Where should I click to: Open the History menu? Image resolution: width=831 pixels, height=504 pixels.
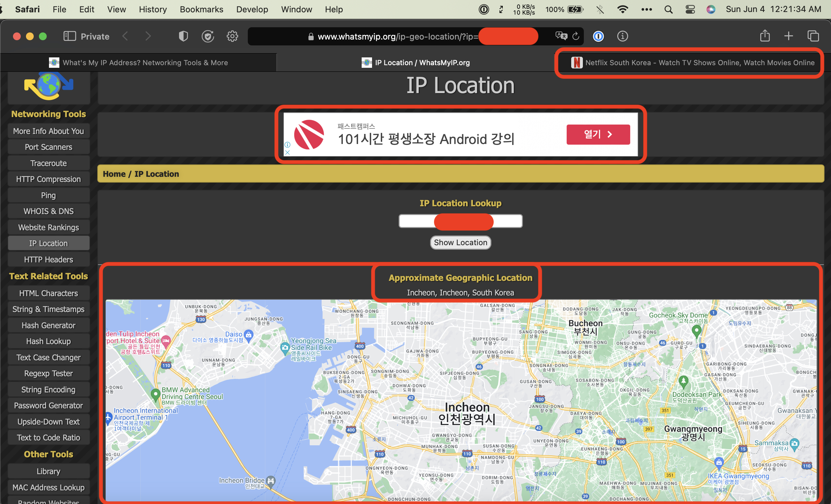(x=152, y=9)
